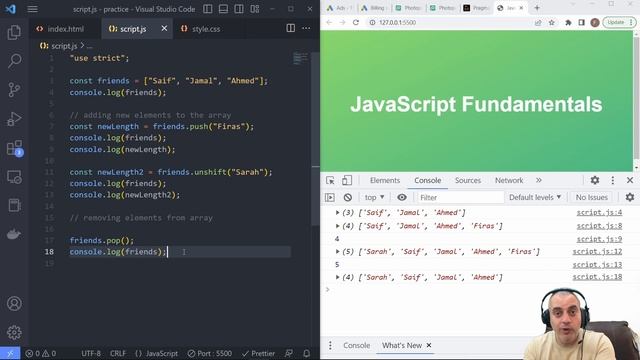640x360 pixels.
Task: Toggle live expression eye icon
Action: tap(402, 198)
